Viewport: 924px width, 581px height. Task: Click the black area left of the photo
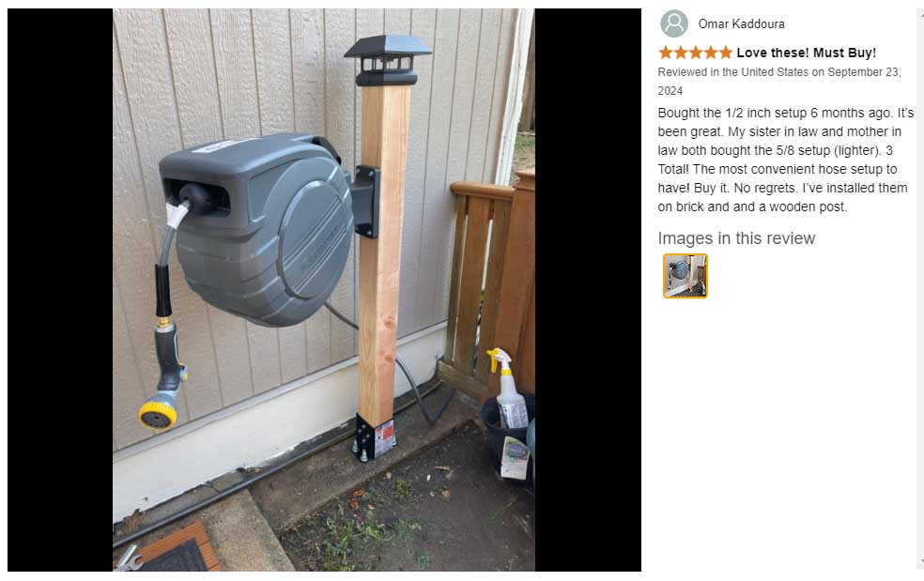click(x=60, y=289)
